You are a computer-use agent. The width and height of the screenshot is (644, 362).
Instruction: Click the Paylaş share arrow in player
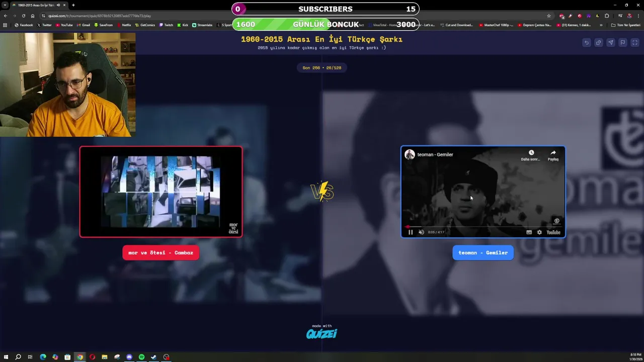pyautogui.click(x=553, y=153)
